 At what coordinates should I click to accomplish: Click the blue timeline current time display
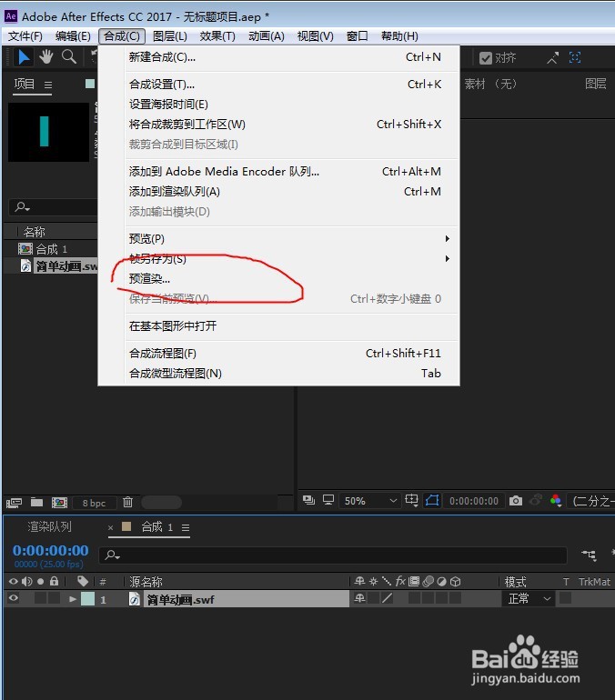point(50,550)
